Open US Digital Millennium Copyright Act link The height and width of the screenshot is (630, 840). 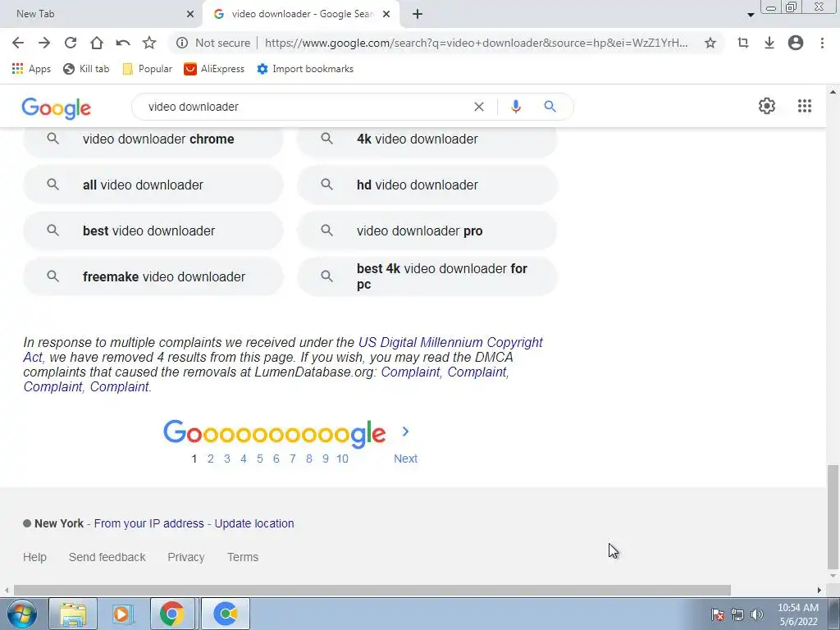tap(450, 342)
